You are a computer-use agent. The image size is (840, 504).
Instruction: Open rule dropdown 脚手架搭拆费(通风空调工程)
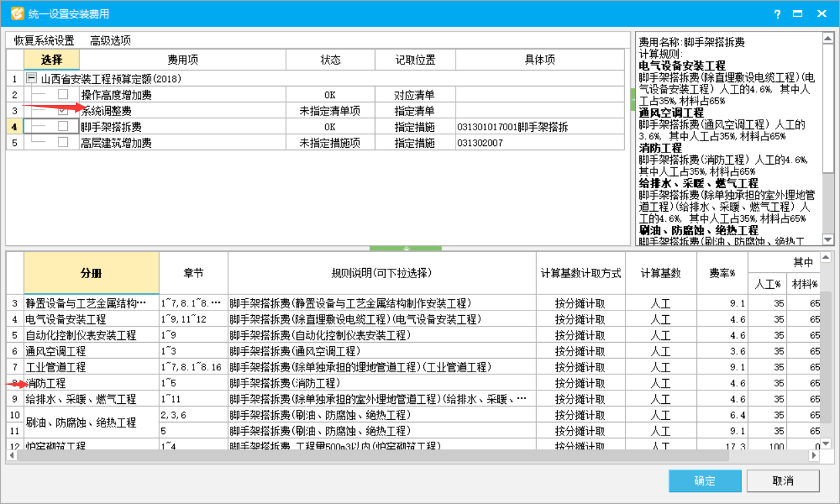(x=382, y=351)
